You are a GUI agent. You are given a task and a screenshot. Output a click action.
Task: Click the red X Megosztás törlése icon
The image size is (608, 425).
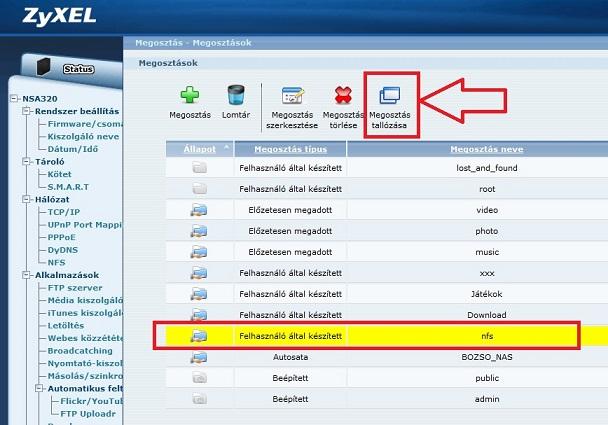(x=343, y=95)
